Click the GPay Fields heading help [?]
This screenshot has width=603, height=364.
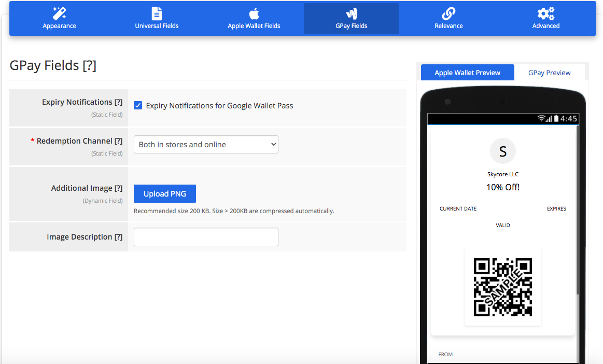pyautogui.click(x=89, y=65)
